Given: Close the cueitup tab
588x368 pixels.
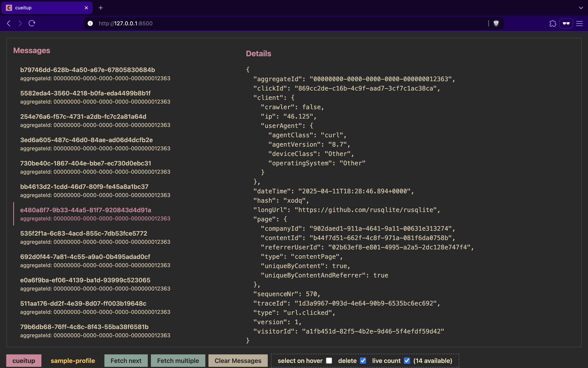Looking at the screenshot, I should [x=86, y=8].
